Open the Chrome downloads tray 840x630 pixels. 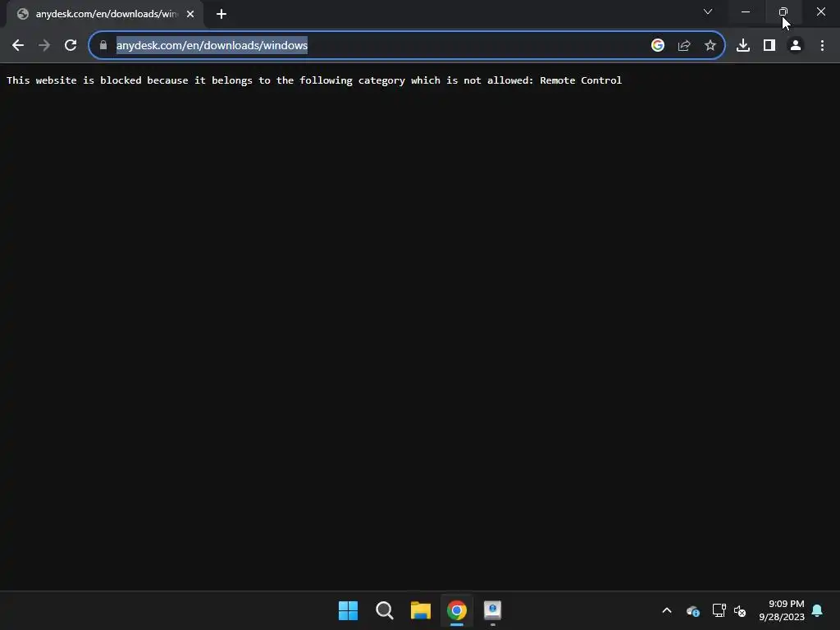coord(743,46)
